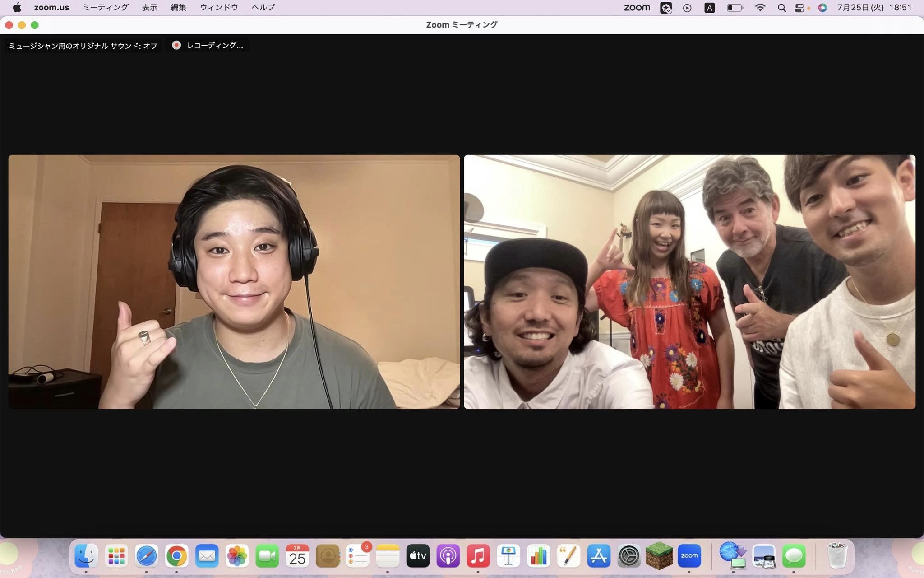This screenshot has width=924, height=578.
Task: Open the ウィンドウ menu
Action: (219, 8)
